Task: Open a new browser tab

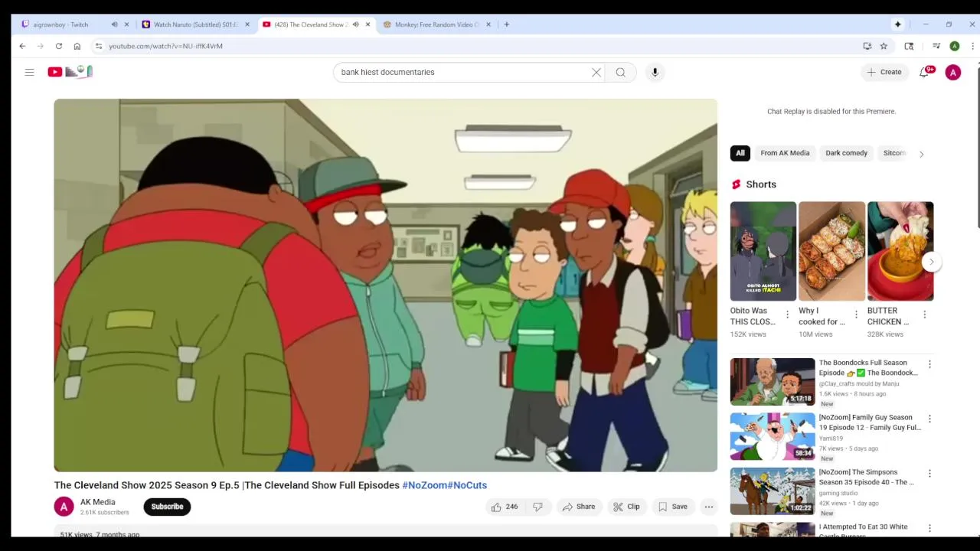Action: coord(506,24)
